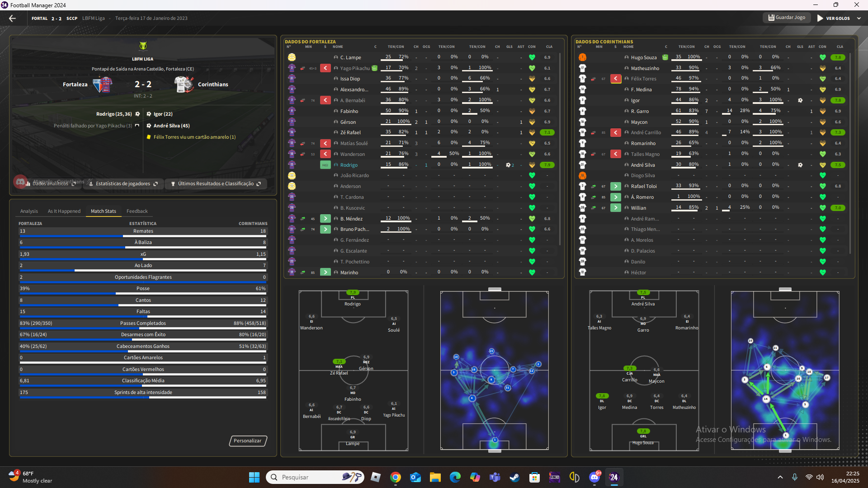Click the Personalizar button
The height and width of the screenshot is (488, 868).
(x=248, y=441)
